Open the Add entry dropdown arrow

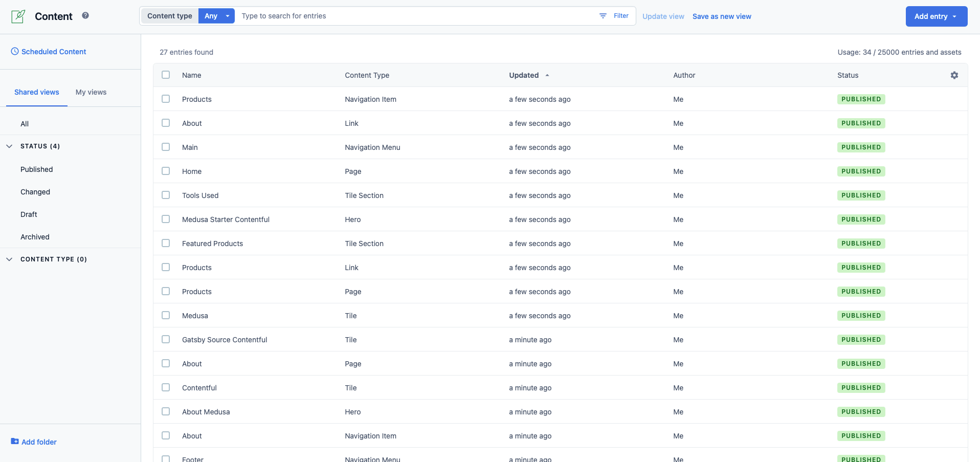coord(954,16)
